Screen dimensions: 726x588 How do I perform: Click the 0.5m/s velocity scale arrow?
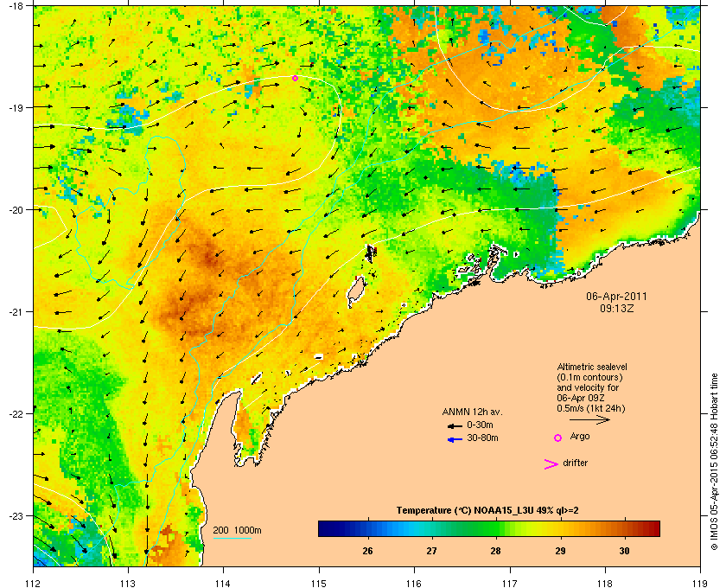point(589,420)
